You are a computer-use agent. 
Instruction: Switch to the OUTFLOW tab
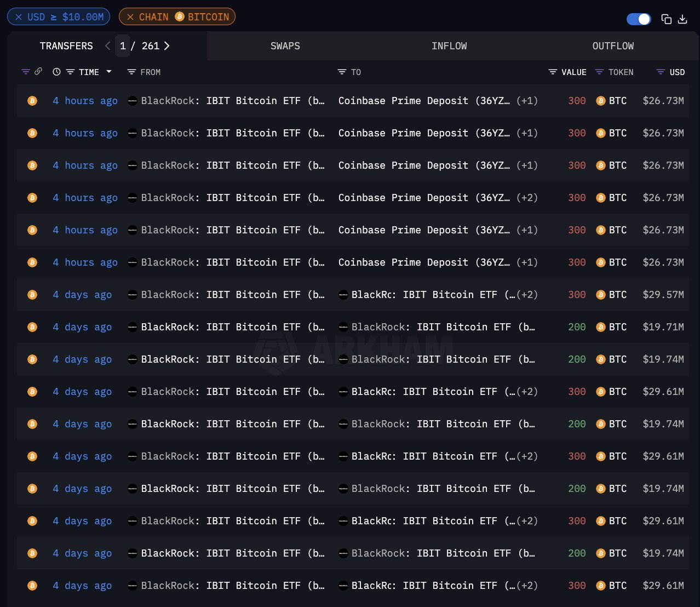[x=613, y=46]
